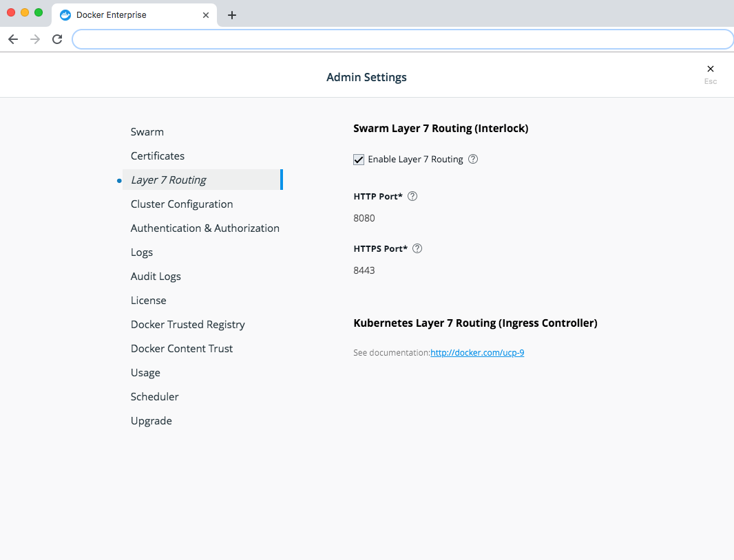Open the Scheduler settings section

pos(154,396)
